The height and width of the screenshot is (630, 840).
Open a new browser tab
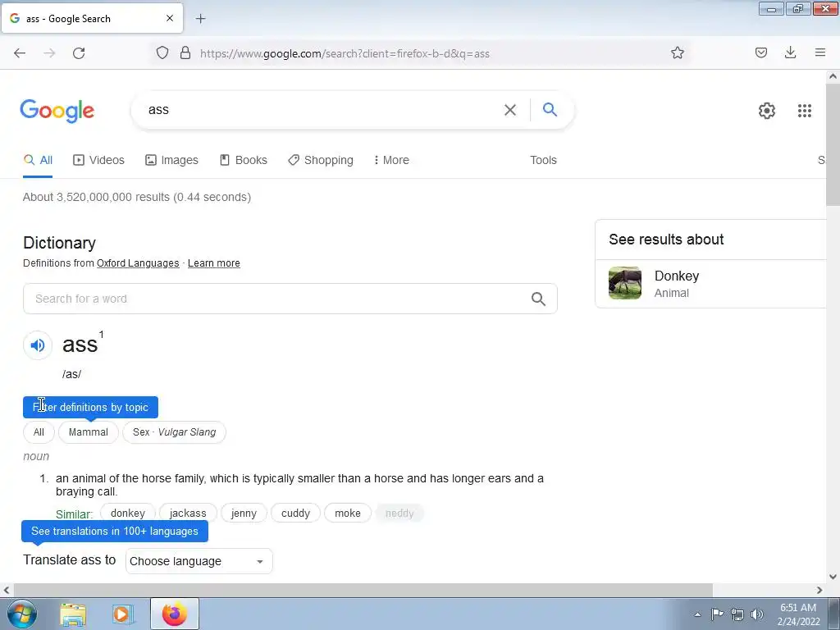(x=200, y=19)
